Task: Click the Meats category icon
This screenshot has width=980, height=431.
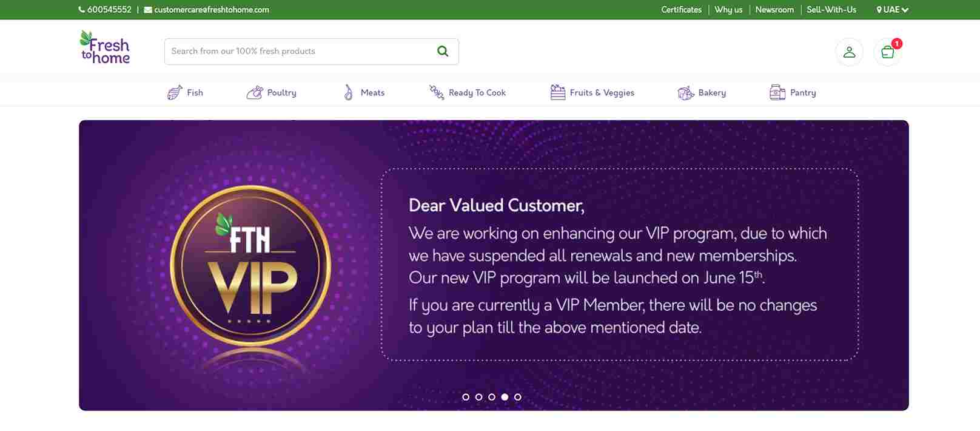Action: [349, 93]
